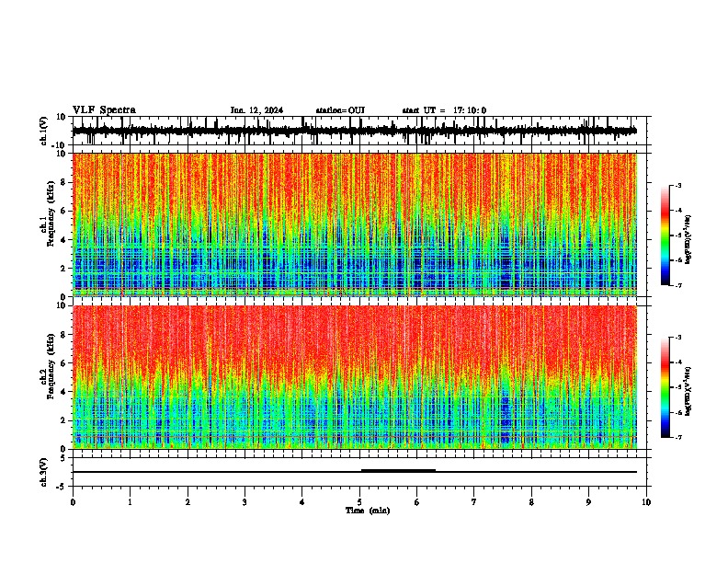Click the ch.1 voltage waveform panel
Image resolution: width=728 pixels, height=563 pixels.
[x=359, y=131]
